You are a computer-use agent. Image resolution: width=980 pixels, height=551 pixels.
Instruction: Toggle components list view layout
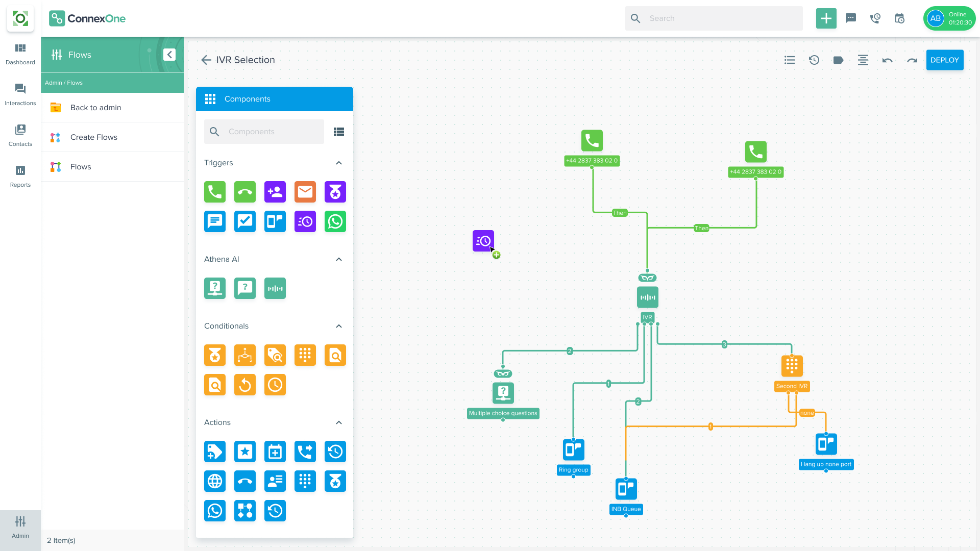pyautogui.click(x=339, y=132)
